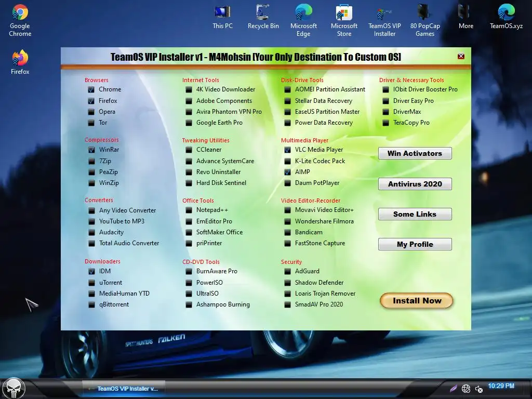The image size is (532, 399).
Task: Tick the Daum PotPlayer checkbox
Action: [287, 183]
